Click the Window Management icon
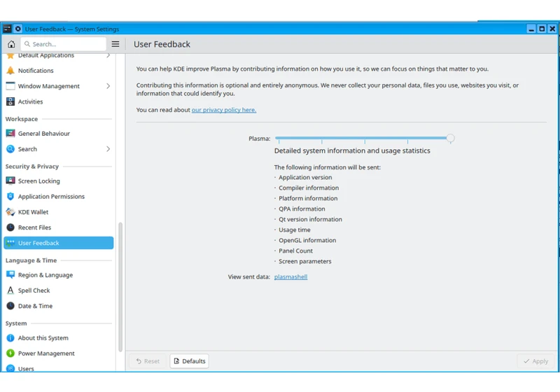The width and height of the screenshot is (560, 392). click(10, 86)
